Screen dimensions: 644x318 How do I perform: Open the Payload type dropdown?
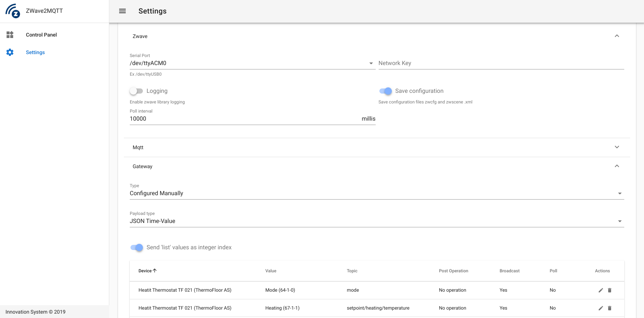377,221
